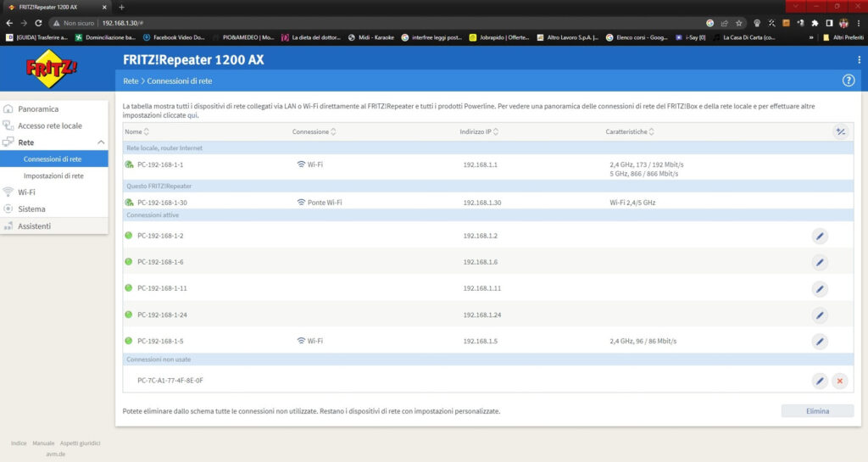This screenshot has height=462, width=868.
Task: Open the Jobrapido | Offerte... bookmark
Action: coord(498,37)
